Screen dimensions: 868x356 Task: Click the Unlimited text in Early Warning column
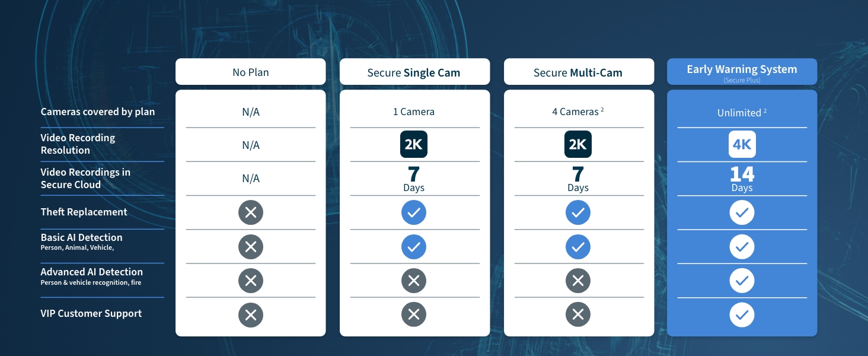coord(739,113)
